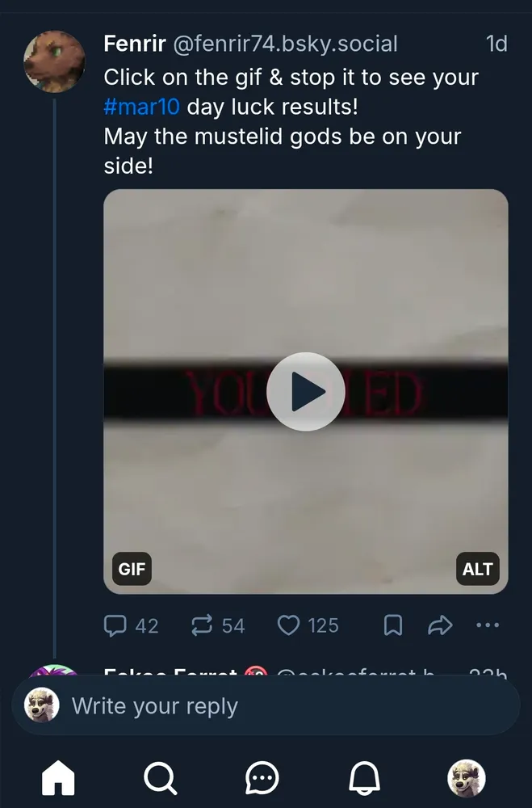Open your profile avatar tab in the bottom bar

coord(466,778)
